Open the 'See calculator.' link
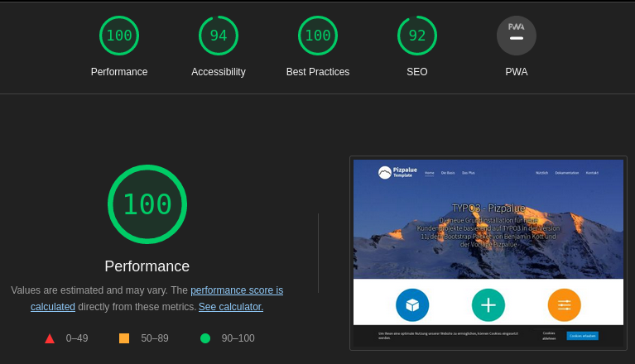Image resolution: width=635 pixels, height=364 pixels. click(231, 307)
